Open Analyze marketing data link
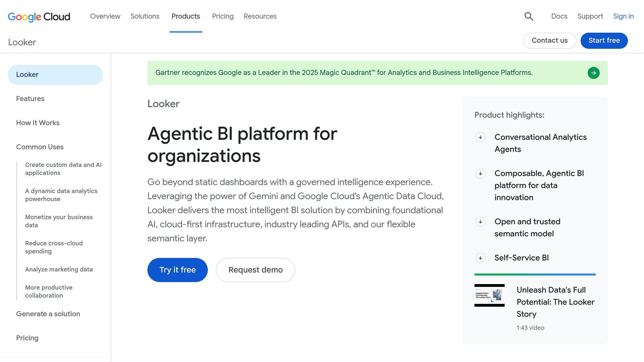Image resolution: width=644 pixels, height=362 pixels. pyautogui.click(x=59, y=269)
